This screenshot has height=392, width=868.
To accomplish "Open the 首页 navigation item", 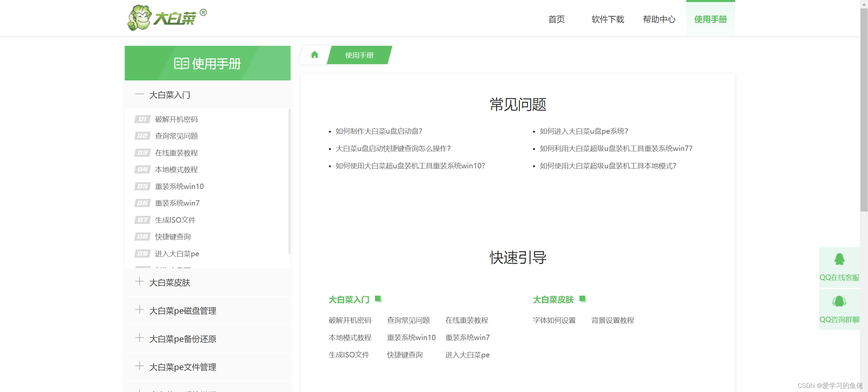I will (557, 19).
